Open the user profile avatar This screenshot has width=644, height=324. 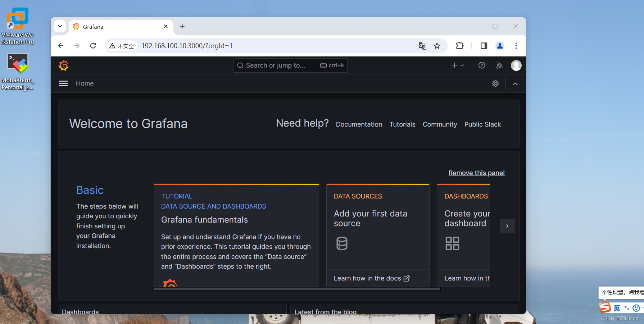[516, 65]
